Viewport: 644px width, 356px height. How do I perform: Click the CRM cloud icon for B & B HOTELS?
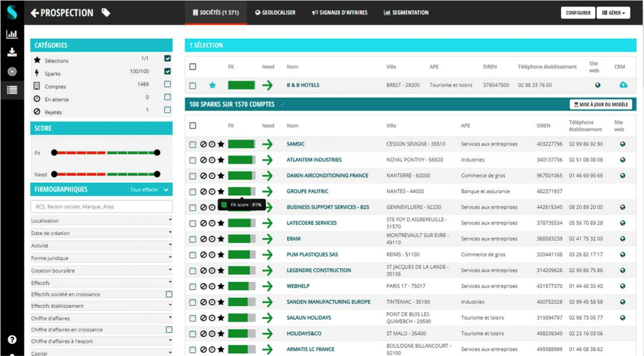[624, 85]
